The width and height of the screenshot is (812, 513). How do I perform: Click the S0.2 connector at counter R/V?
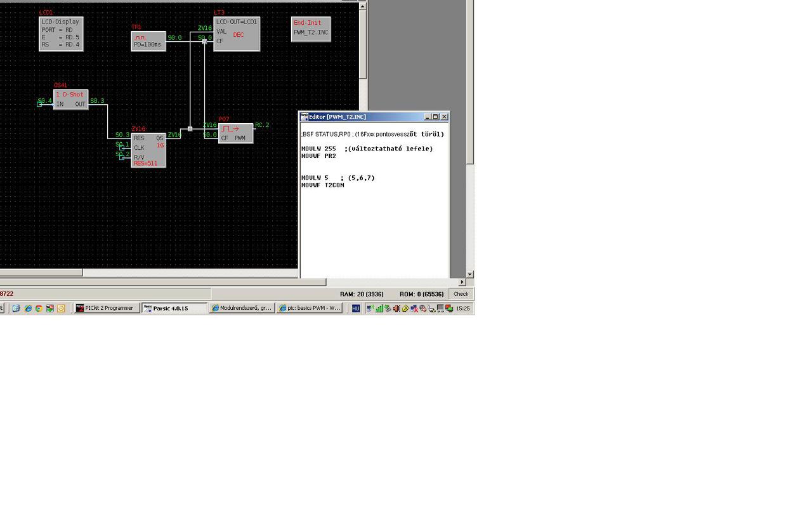coord(122,157)
